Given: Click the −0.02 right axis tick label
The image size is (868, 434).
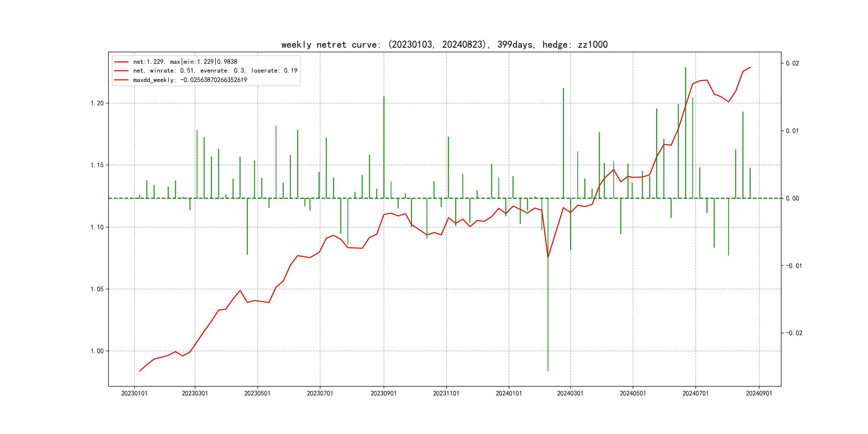Looking at the screenshot, I should 794,333.
